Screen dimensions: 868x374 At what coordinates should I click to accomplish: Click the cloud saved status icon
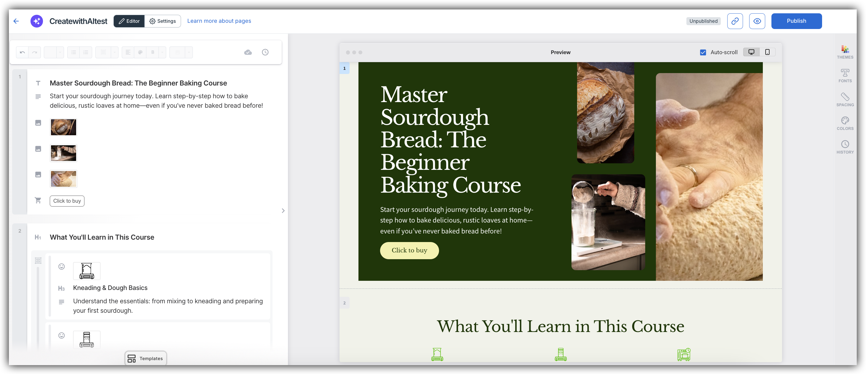pyautogui.click(x=248, y=52)
